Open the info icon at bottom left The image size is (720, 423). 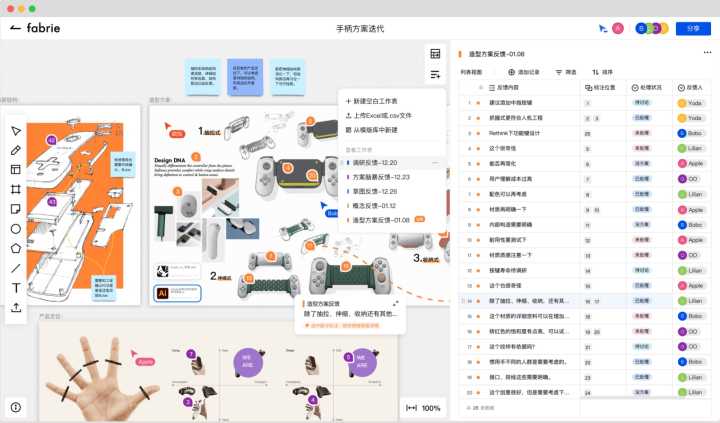(16, 407)
